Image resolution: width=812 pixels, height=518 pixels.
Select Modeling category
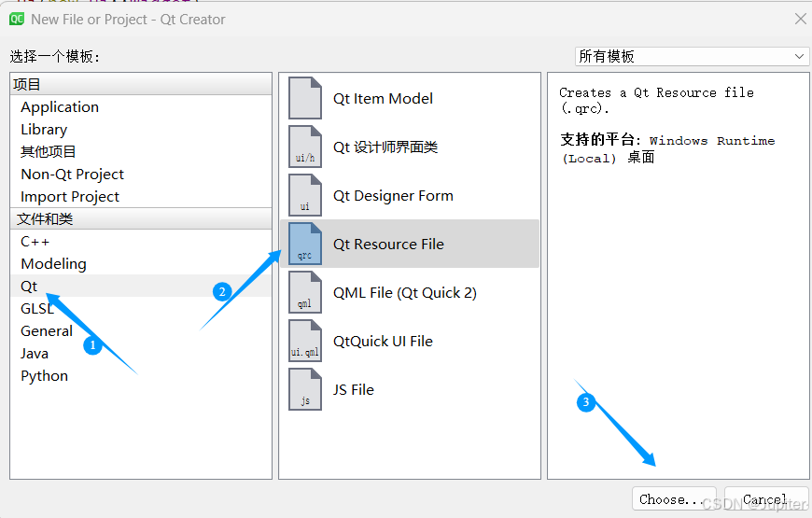(141, 263)
